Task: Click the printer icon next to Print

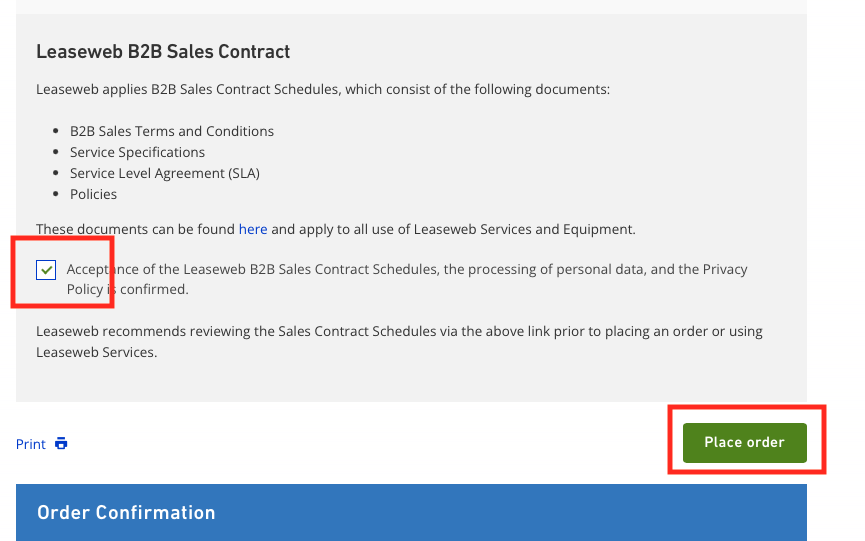Action: point(61,444)
